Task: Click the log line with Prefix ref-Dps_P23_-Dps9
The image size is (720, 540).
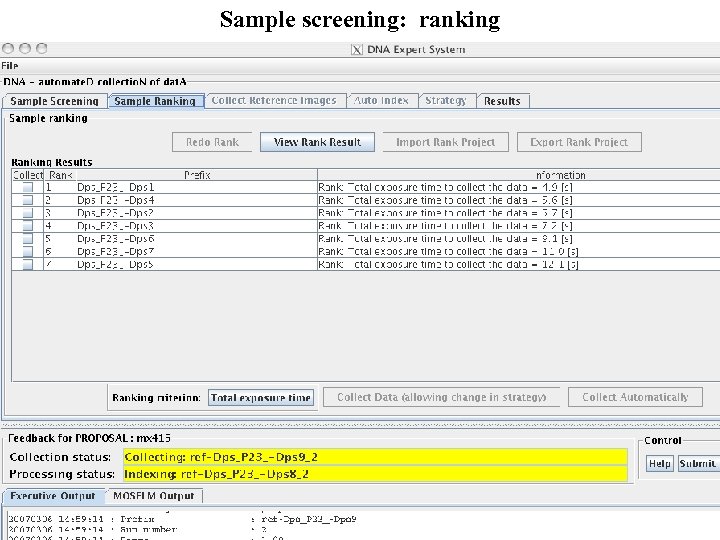Action: (182, 519)
